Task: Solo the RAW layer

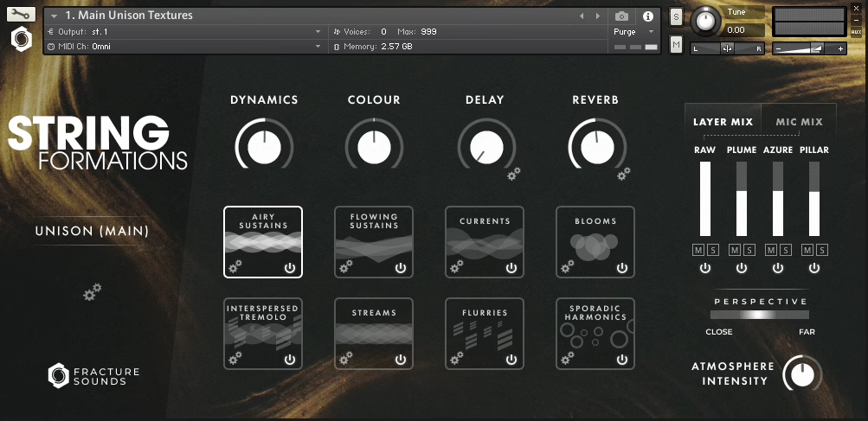Action: [x=713, y=250]
